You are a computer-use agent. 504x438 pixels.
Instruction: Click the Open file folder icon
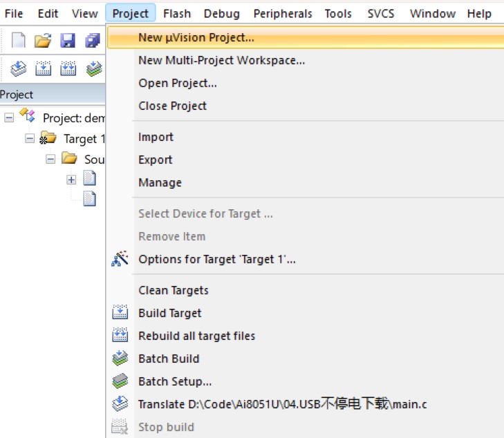pos(43,41)
